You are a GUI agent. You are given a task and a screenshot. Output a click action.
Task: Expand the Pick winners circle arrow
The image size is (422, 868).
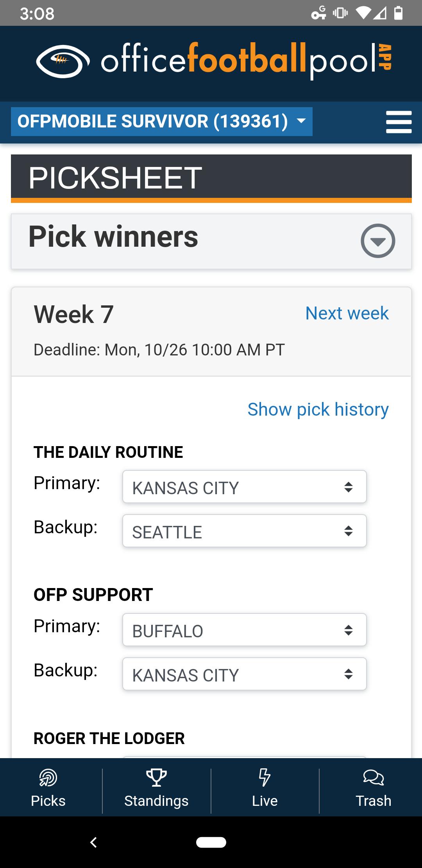[377, 241]
